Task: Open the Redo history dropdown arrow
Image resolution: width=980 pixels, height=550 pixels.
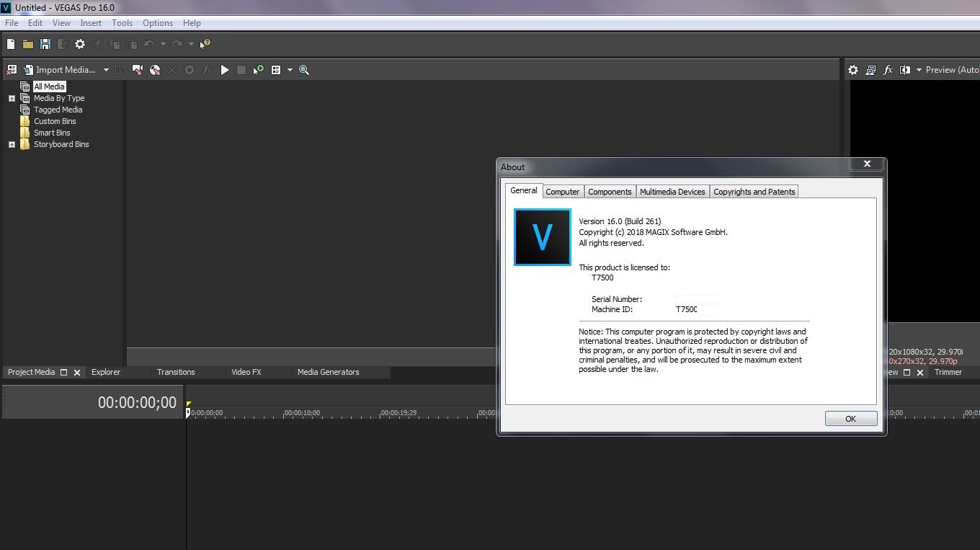Action: coord(191,44)
